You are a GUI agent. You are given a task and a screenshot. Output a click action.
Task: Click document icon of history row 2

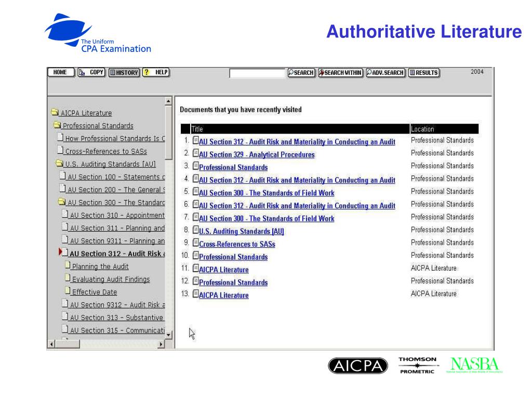195,153
